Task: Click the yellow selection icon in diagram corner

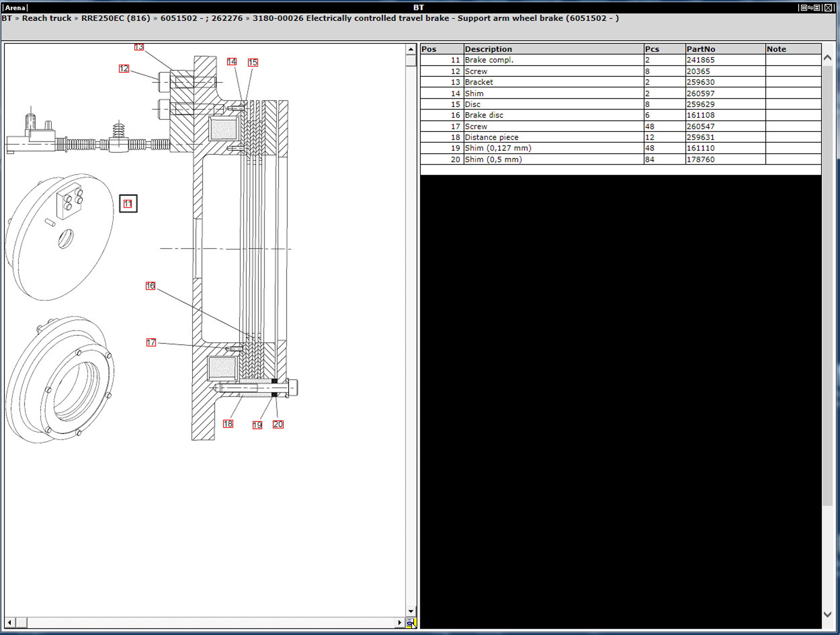Action: pos(411,623)
